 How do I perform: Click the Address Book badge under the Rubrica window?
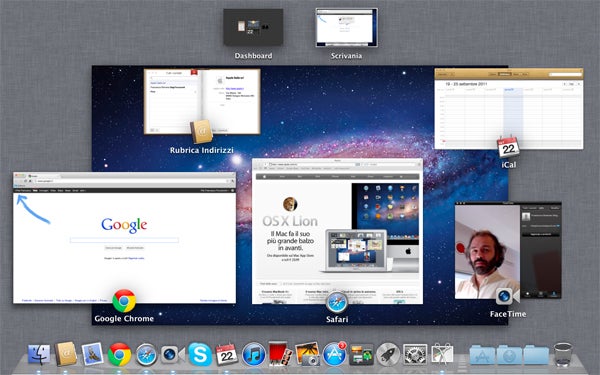201,132
